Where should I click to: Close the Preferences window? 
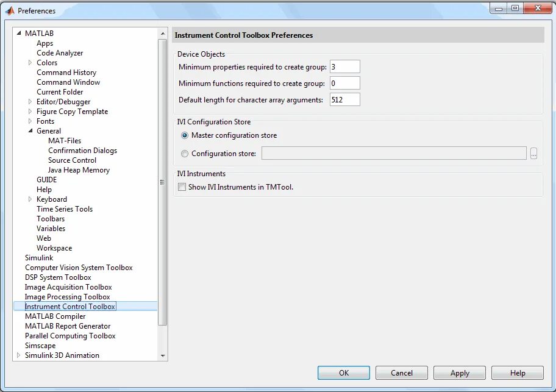[x=537, y=8]
